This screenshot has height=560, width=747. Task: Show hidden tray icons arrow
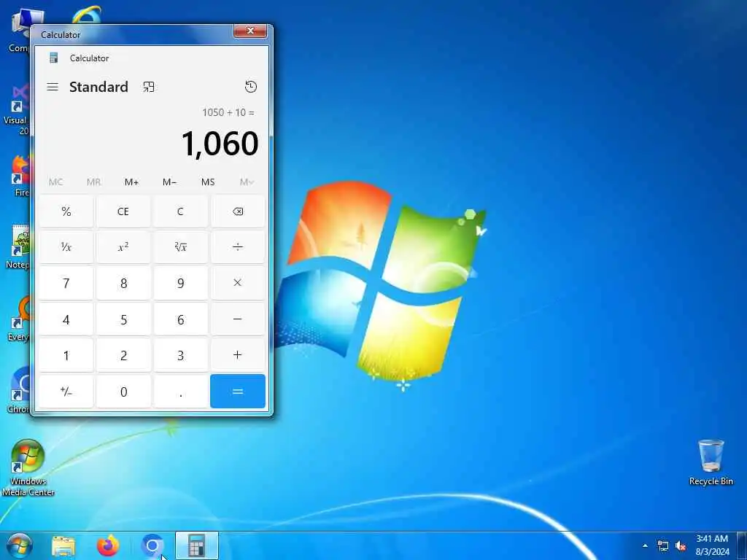click(x=645, y=545)
